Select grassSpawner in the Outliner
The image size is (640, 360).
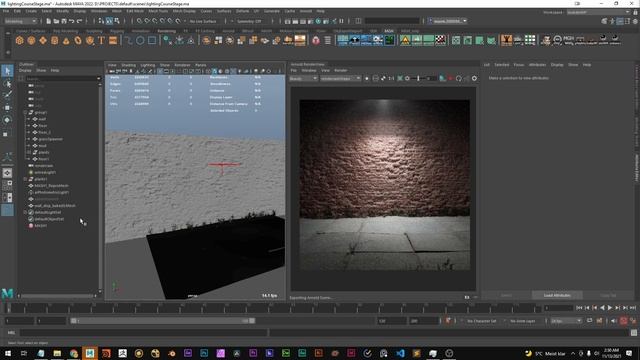click(51, 139)
